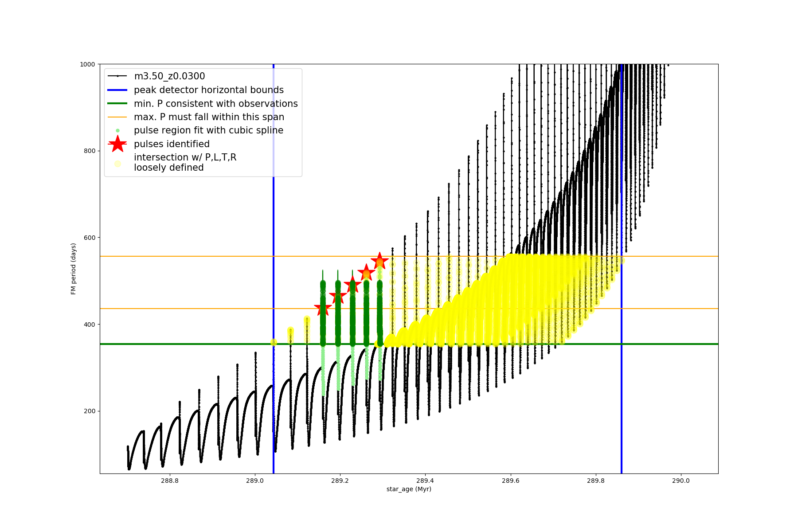Select 'max. P must fall within this span' text
Viewport: 798px width, 532px height.
click(209, 117)
